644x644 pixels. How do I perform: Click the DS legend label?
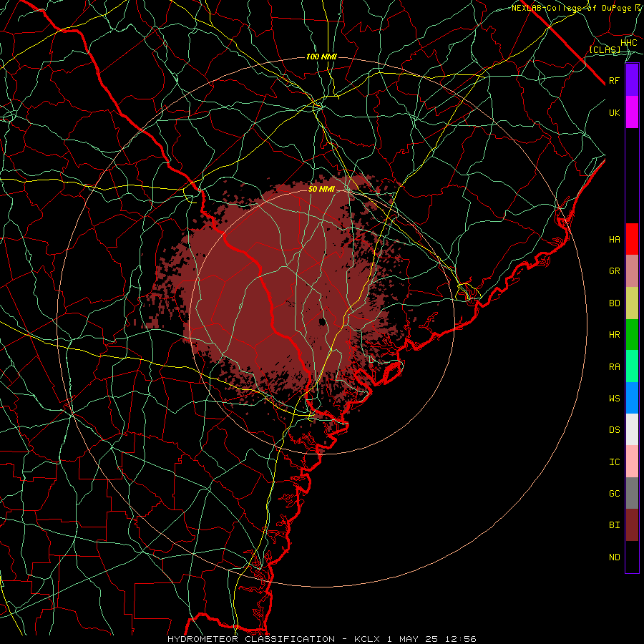(614, 430)
